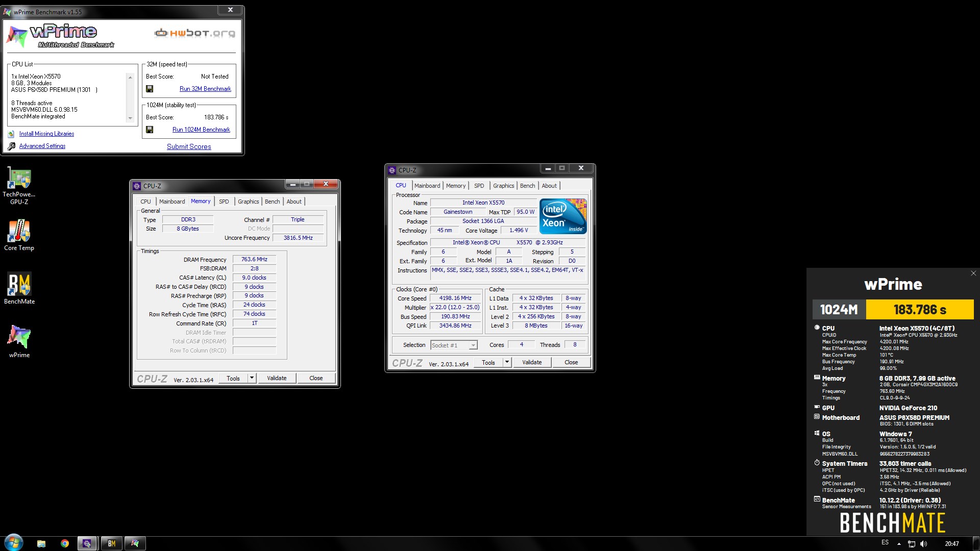Open About tab in Memory CPU-Z window
Screen dimensions: 980x551
294,202
